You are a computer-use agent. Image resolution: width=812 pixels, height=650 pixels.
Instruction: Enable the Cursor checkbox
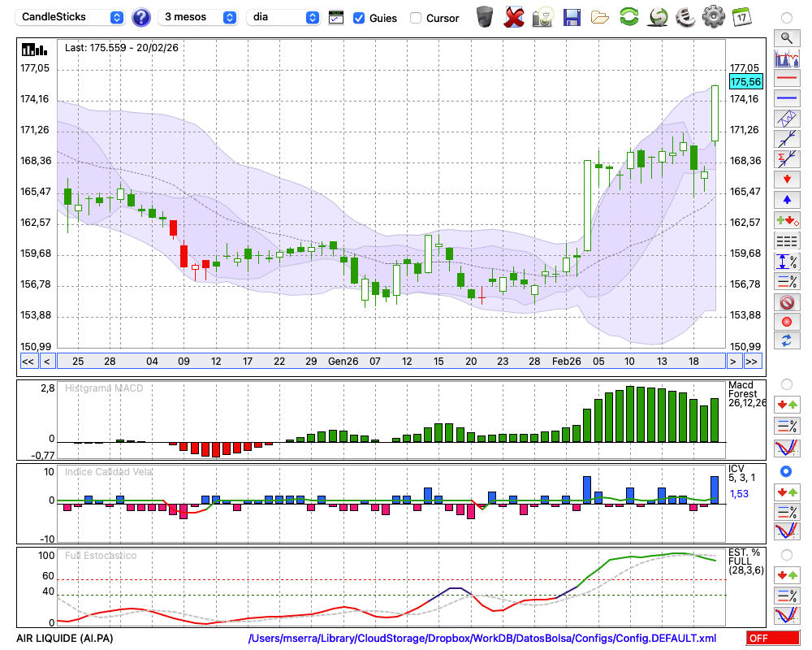click(x=416, y=18)
